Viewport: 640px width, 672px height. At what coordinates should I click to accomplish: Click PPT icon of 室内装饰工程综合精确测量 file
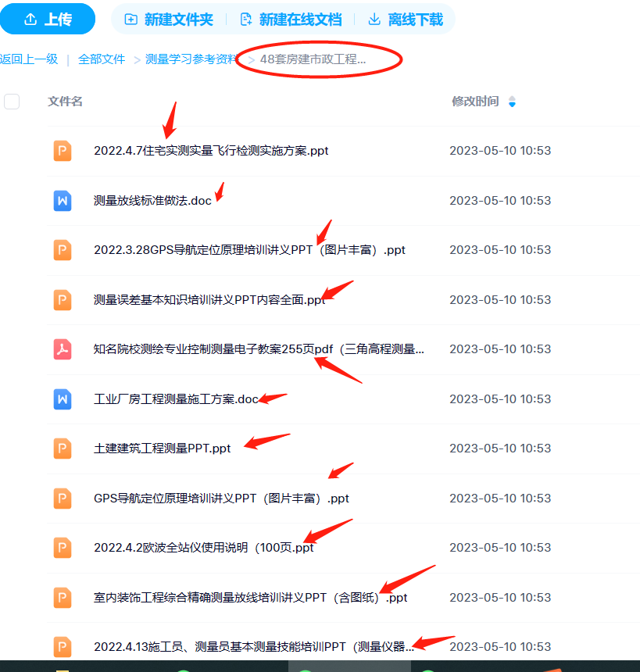pos(63,598)
